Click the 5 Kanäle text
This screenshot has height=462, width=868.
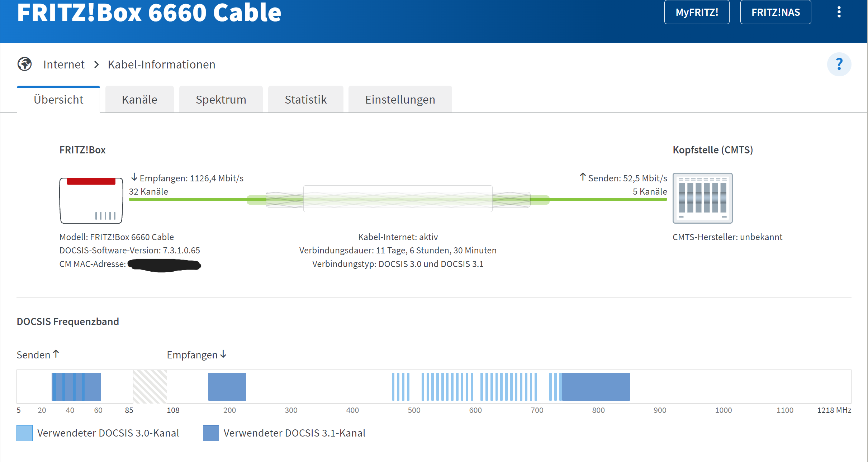650,191
